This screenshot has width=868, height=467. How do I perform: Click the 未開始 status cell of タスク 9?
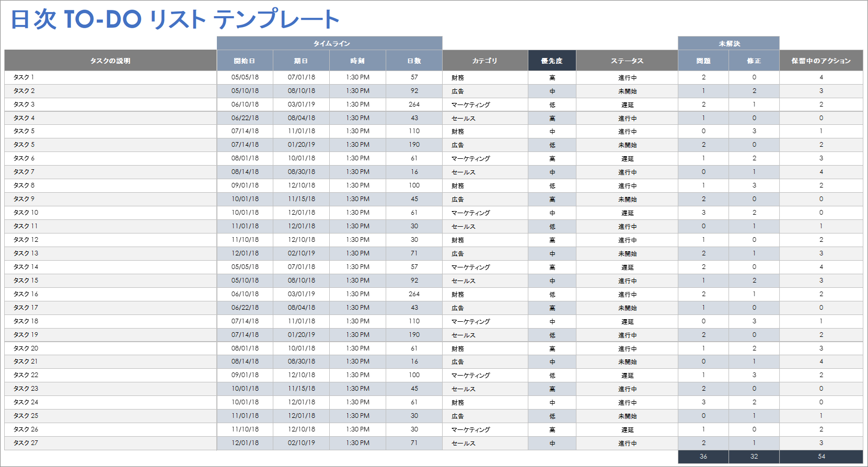tap(627, 199)
